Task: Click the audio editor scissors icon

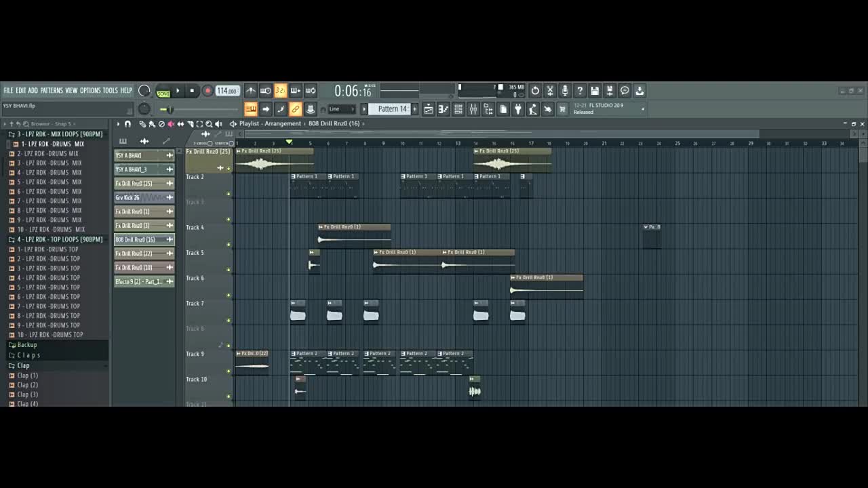Action: pyautogui.click(x=550, y=90)
